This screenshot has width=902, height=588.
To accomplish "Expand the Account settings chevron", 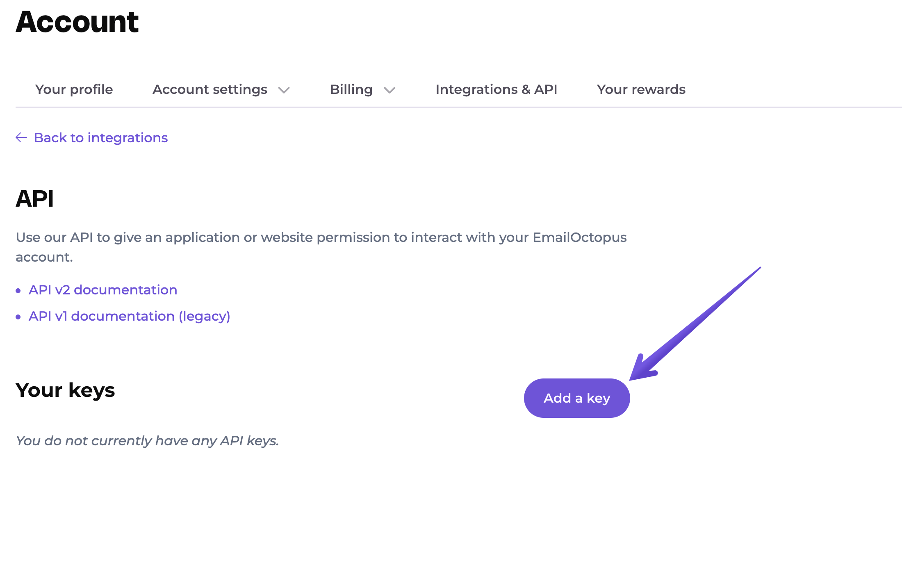I will 284,90.
